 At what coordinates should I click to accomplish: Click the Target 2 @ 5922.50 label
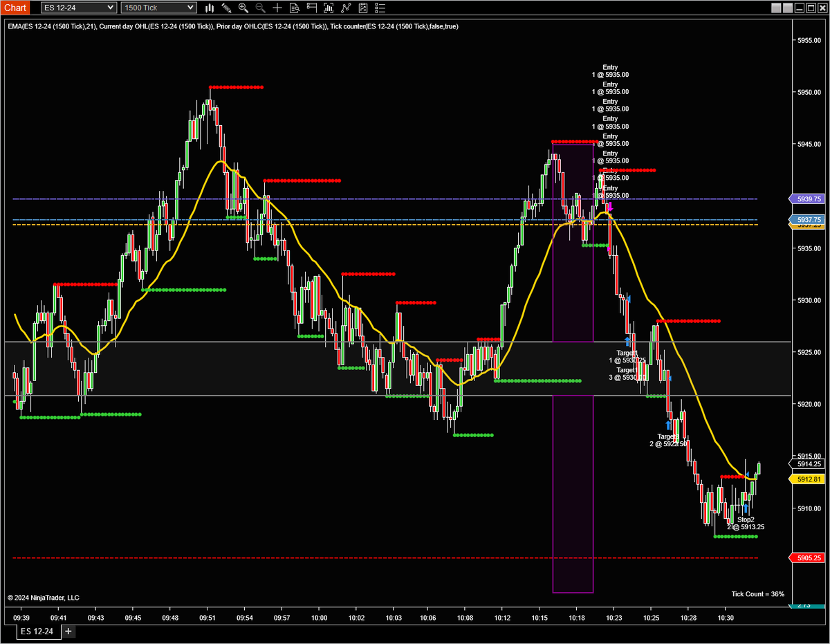pyautogui.click(x=668, y=440)
